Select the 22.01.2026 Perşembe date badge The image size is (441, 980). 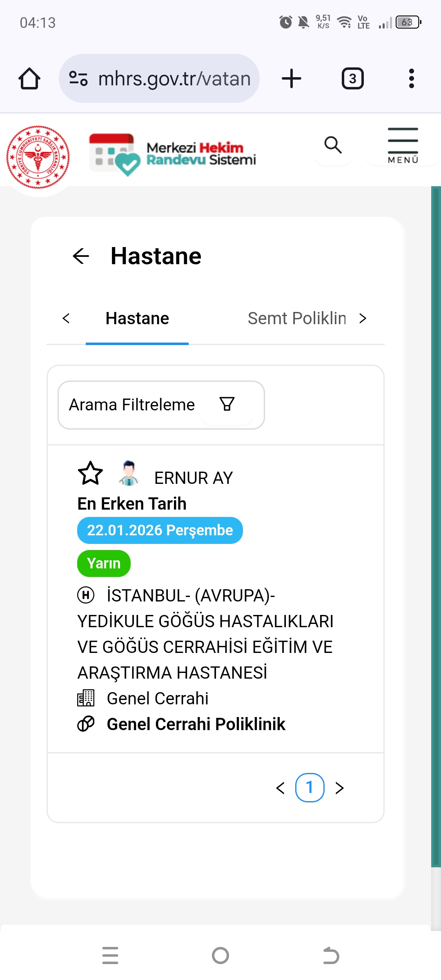coord(160,530)
